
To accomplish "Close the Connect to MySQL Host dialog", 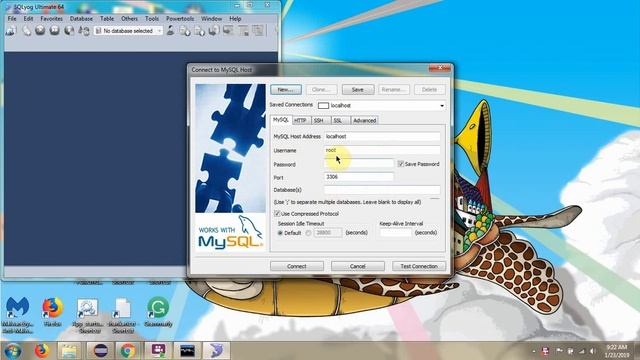I will pos(440,68).
